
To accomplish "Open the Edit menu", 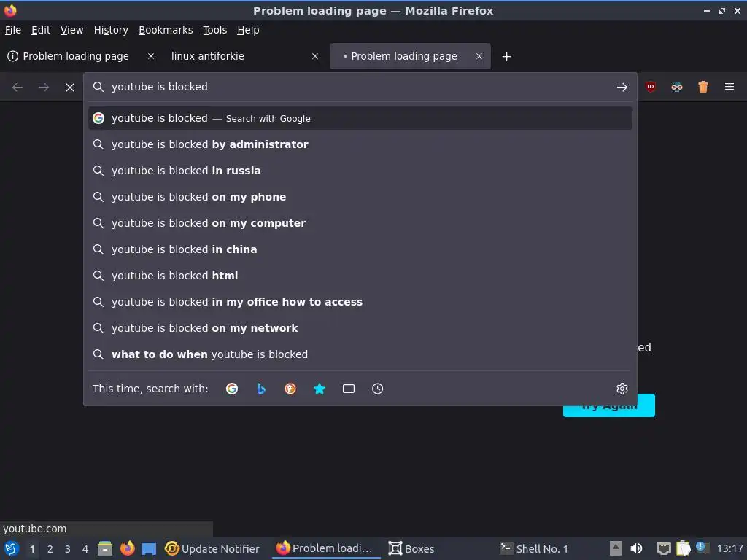I will coord(41,30).
